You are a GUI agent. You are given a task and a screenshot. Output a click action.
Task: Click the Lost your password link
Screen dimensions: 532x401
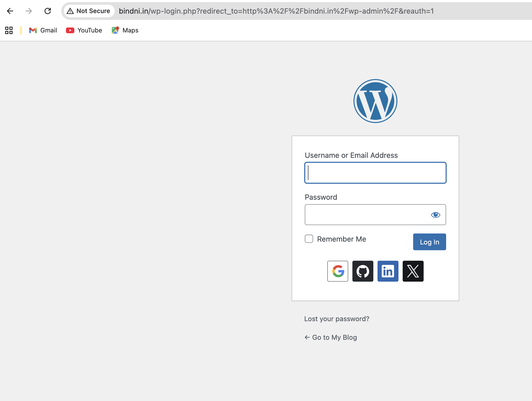coord(337,319)
